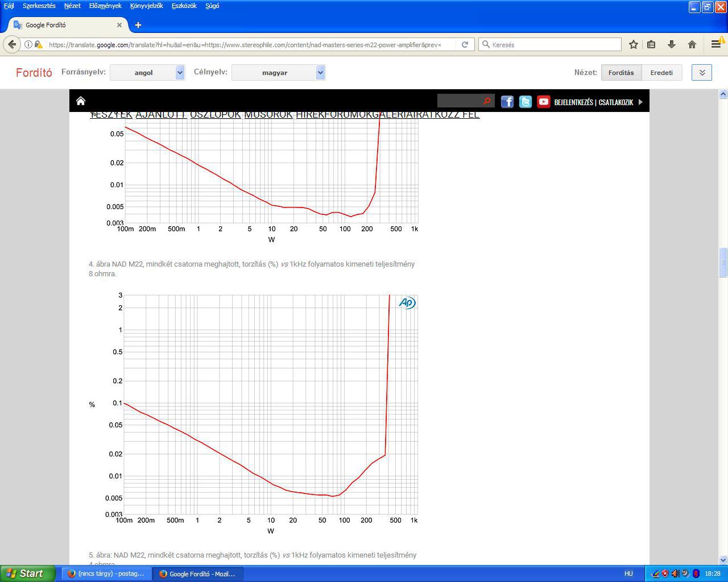
Task: Click the BEJELENTKEZÉS link
Action: (573, 102)
